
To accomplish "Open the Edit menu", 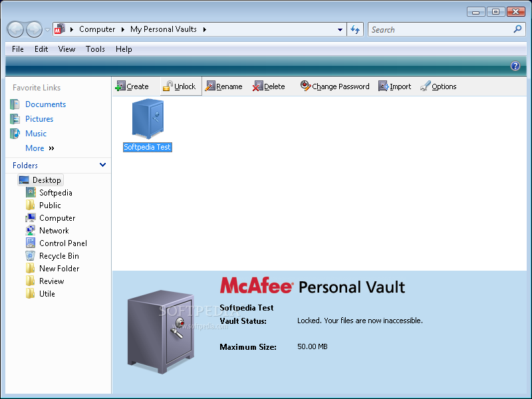I will (41, 49).
